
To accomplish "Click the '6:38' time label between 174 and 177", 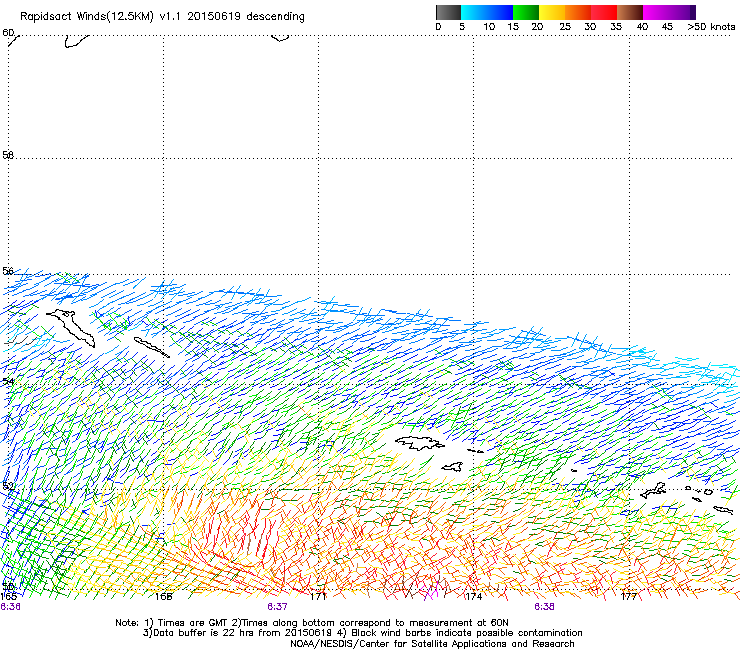I will point(544,607).
